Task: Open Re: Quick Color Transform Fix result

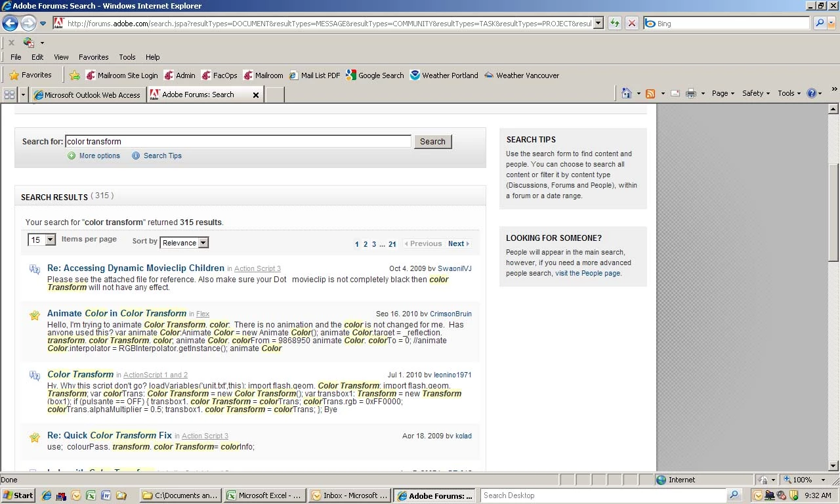Action: [x=110, y=435]
